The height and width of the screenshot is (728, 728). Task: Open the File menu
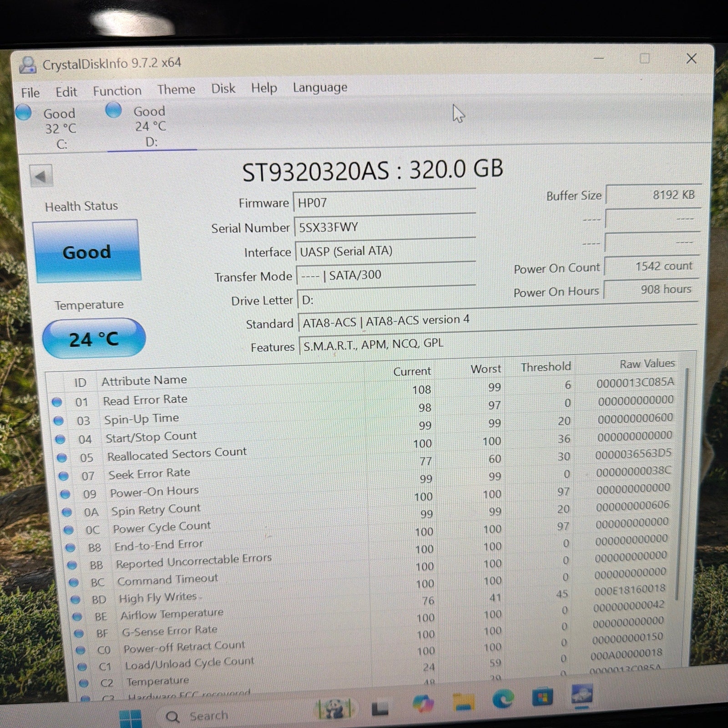pyautogui.click(x=30, y=93)
